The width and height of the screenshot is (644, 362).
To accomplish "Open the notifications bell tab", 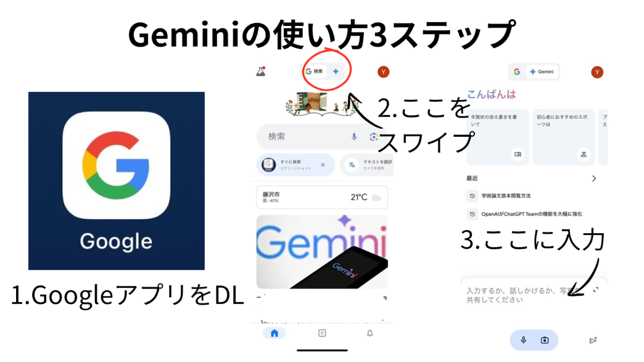I will click(x=370, y=333).
